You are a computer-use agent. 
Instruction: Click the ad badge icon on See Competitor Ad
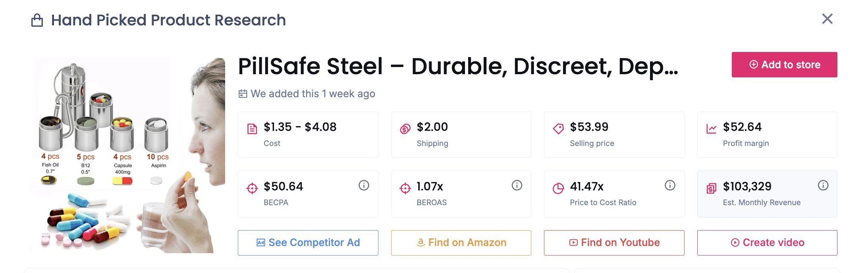tap(261, 242)
